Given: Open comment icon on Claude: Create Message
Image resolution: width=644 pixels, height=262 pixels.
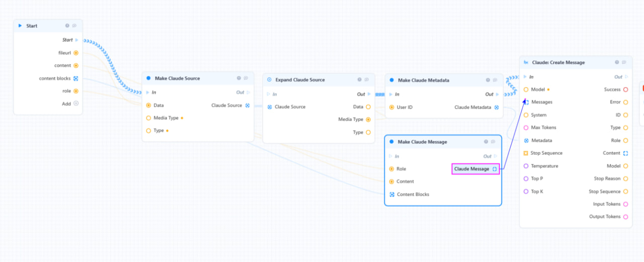Looking at the screenshot, I should pyautogui.click(x=624, y=62).
